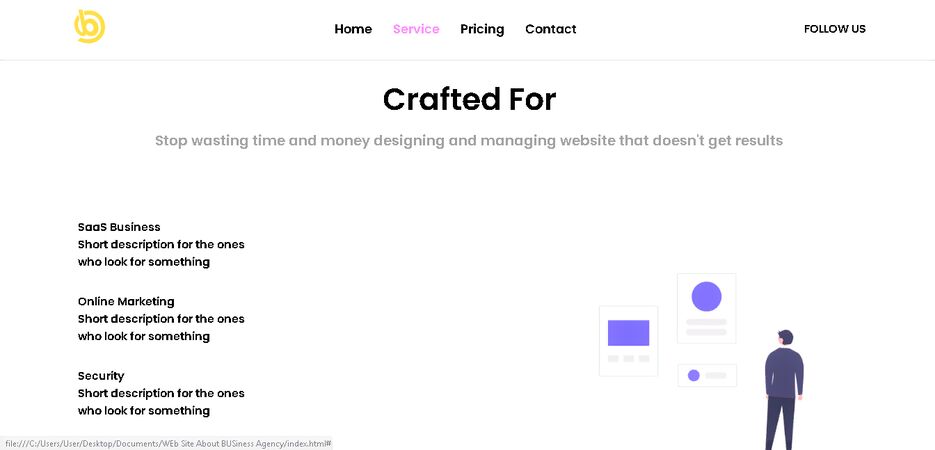Select the Online Marketing item title
935x450 pixels.
click(126, 302)
